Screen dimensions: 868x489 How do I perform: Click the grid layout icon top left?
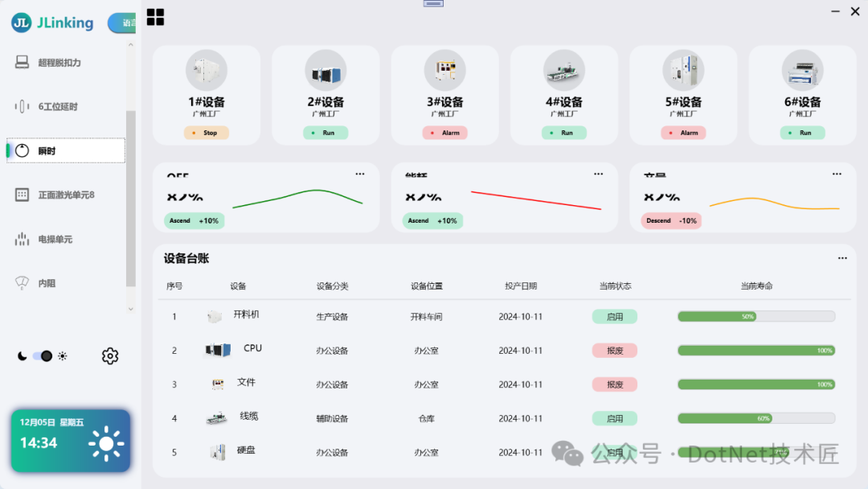point(155,16)
